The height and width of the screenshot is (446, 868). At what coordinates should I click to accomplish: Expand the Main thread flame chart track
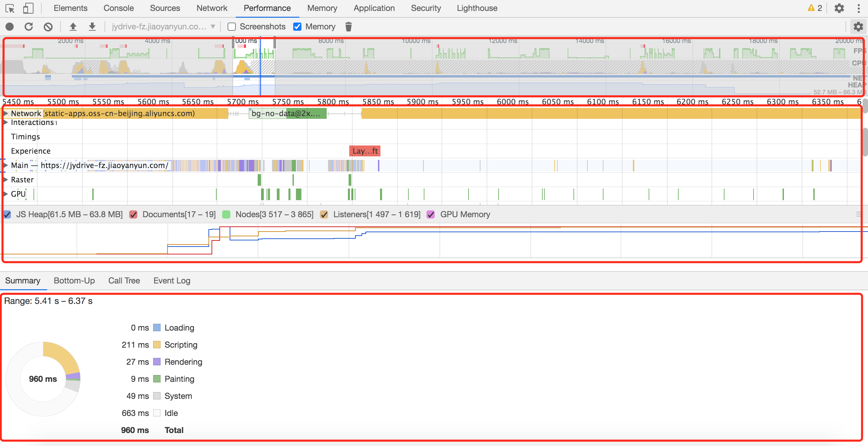coord(5,165)
